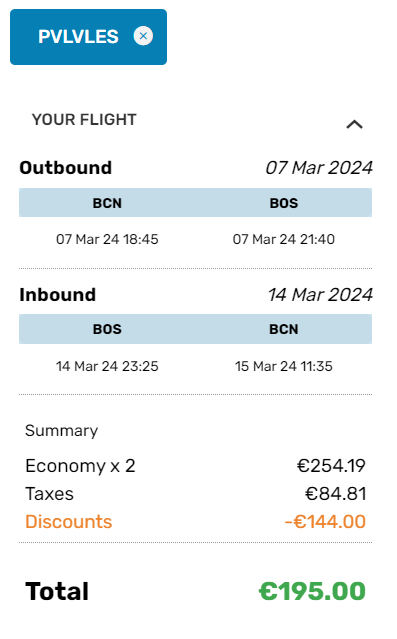Click the Taxes amount €84.81

(x=335, y=494)
